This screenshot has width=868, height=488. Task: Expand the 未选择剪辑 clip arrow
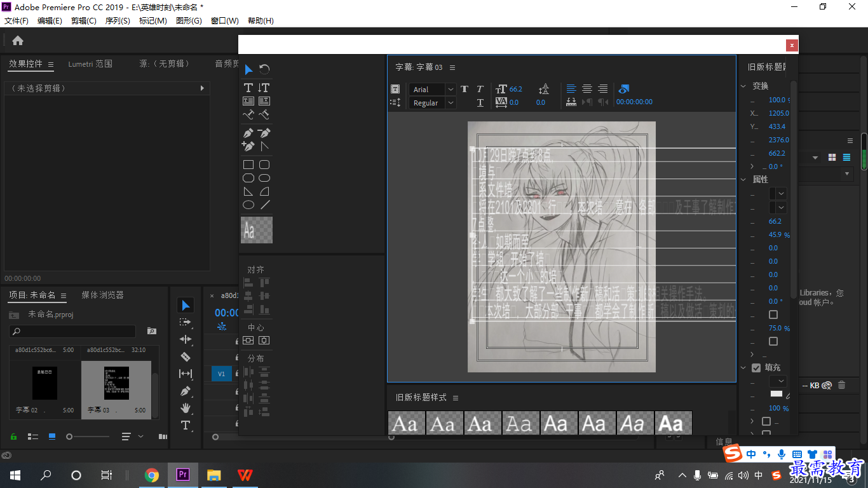pyautogui.click(x=203, y=88)
